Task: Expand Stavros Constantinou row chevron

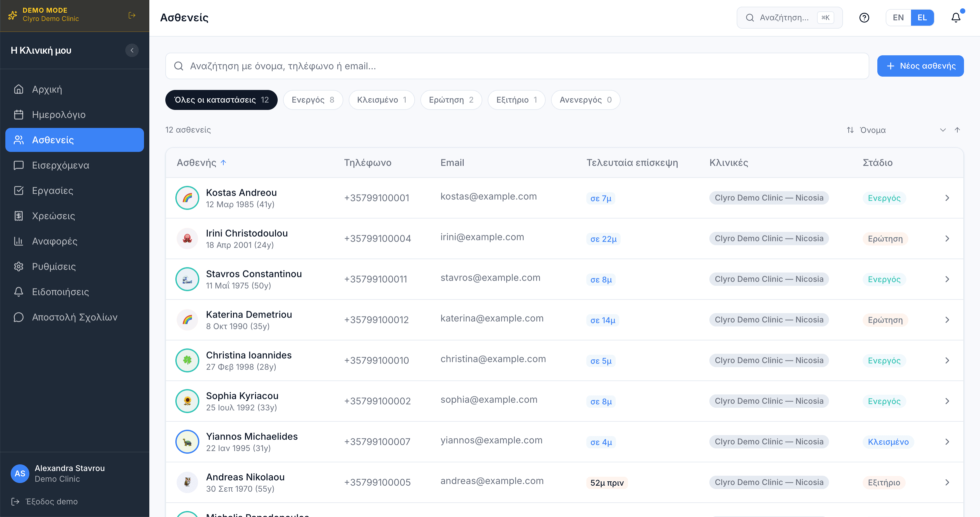Action: 947,279
